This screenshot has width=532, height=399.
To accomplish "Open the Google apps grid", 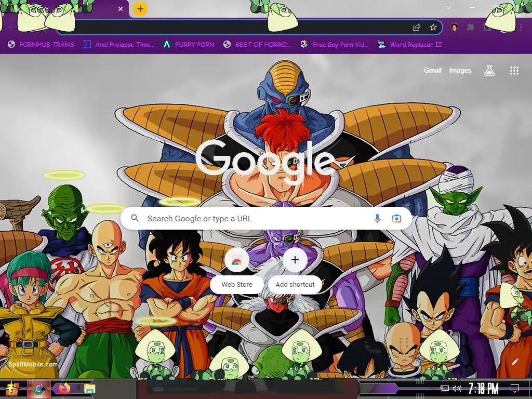I will pyautogui.click(x=514, y=71).
